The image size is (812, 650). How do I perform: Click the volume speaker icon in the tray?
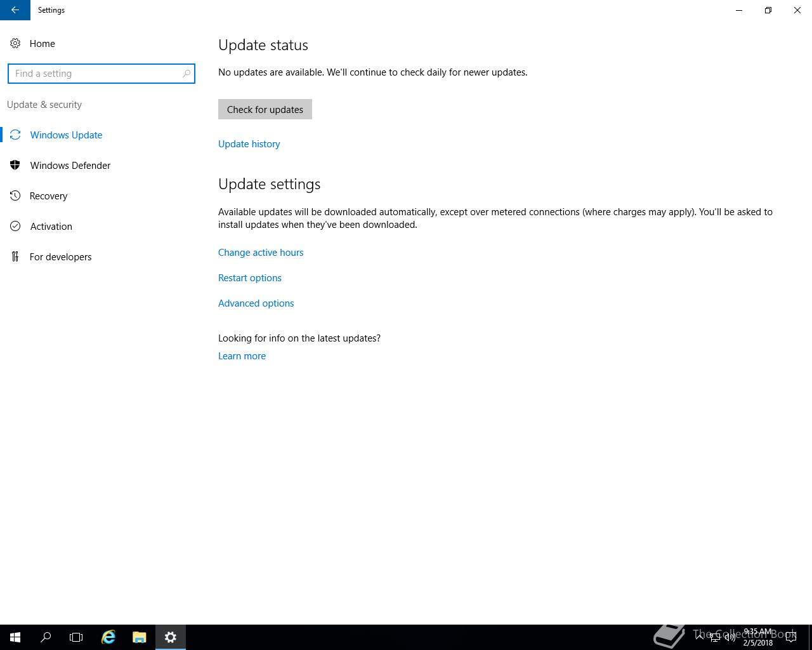[x=730, y=637]
